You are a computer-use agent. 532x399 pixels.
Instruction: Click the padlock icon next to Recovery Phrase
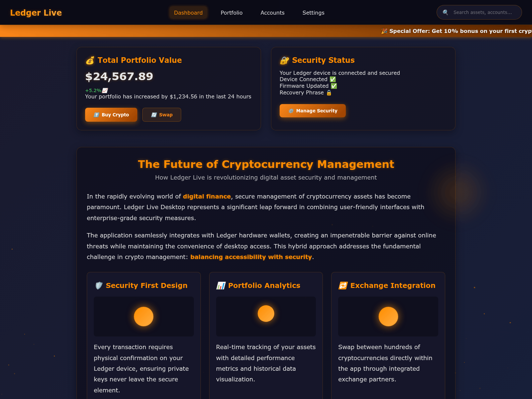coord(329,93)
